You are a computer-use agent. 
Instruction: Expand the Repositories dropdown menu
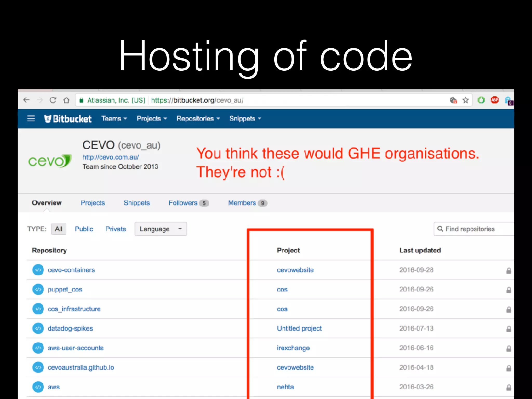(x=198, y=118)
